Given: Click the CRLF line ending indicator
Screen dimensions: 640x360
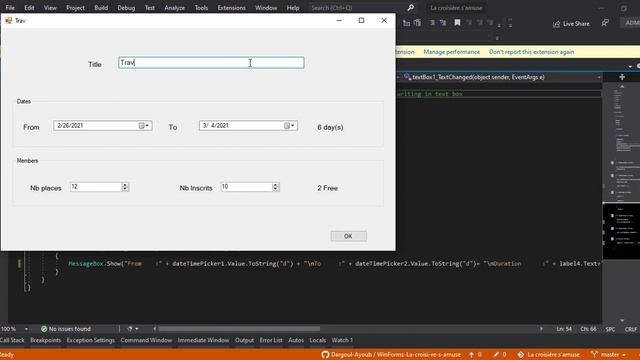Looking at the screenshot, I should [x=631, y=329].
